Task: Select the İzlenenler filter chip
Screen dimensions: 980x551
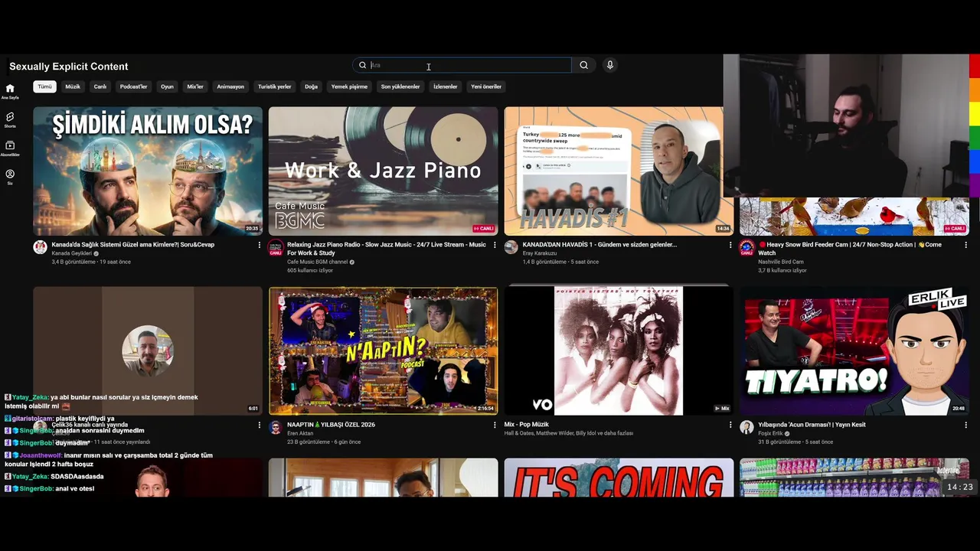Action: point(446,86)
